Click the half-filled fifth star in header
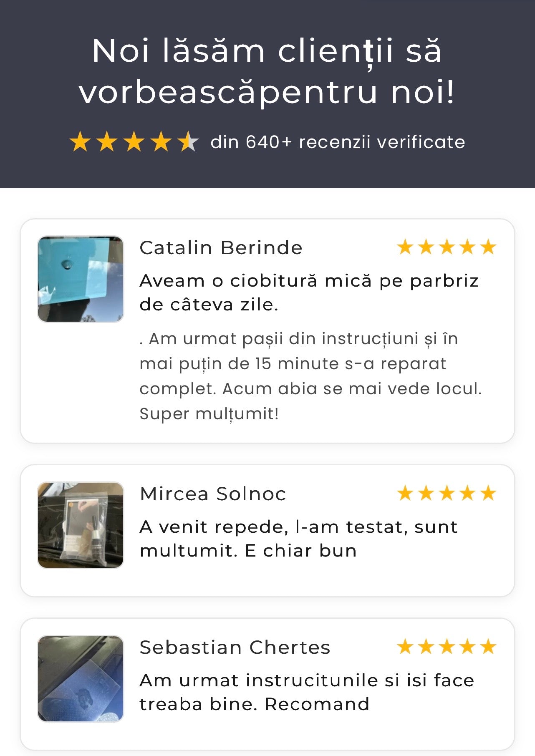The width and height of the screenshot is (535, 756). [188, 142]
